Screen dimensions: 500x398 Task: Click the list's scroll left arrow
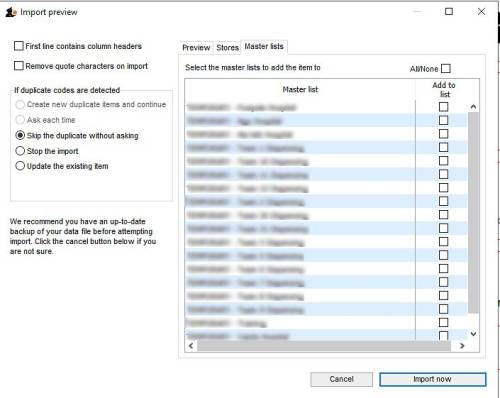tap(191, 346)
